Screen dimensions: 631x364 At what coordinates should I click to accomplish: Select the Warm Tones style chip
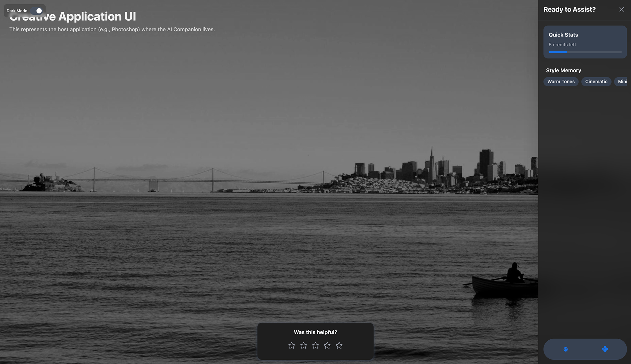(561, 81)
